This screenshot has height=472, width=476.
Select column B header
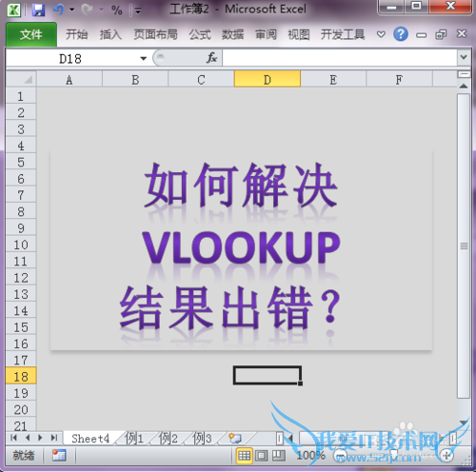[135, 80]
